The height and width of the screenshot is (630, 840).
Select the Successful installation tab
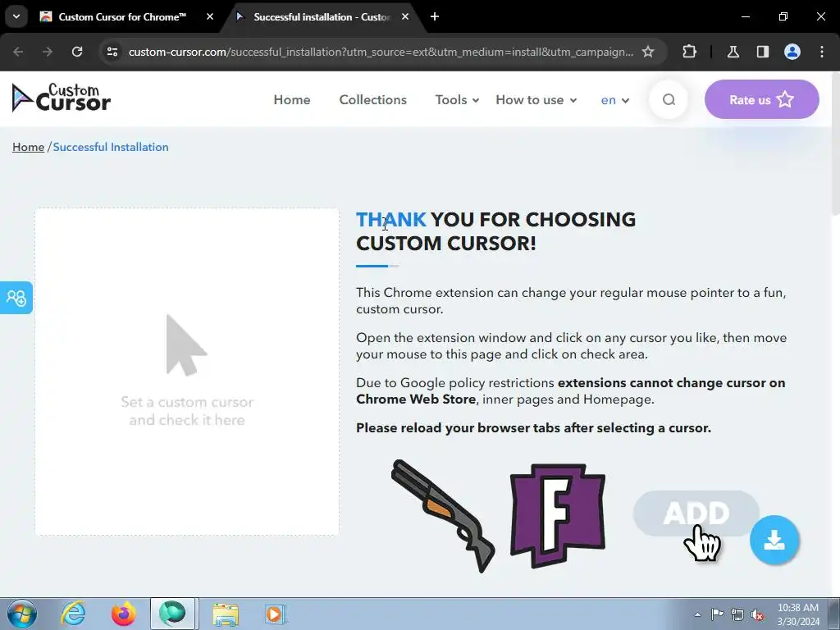322,16
